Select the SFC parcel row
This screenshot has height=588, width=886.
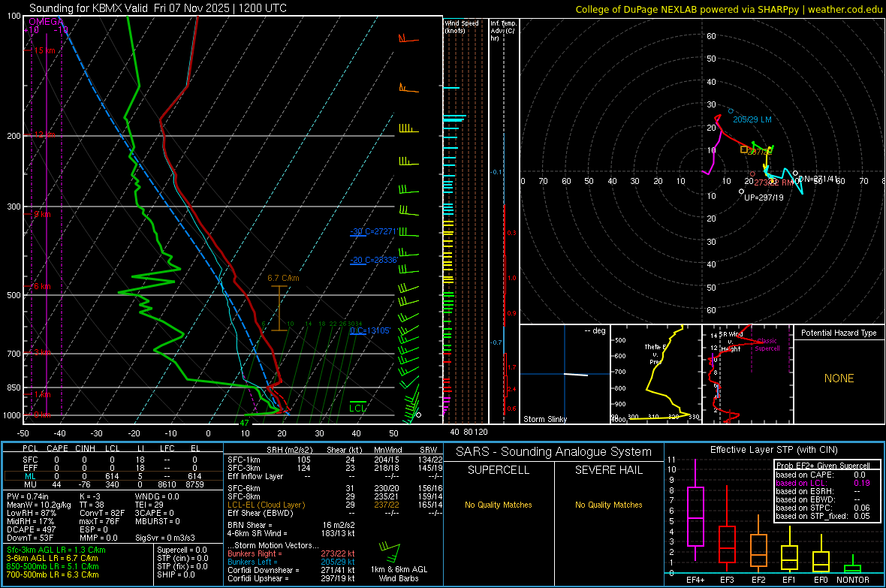click(113, 460)
